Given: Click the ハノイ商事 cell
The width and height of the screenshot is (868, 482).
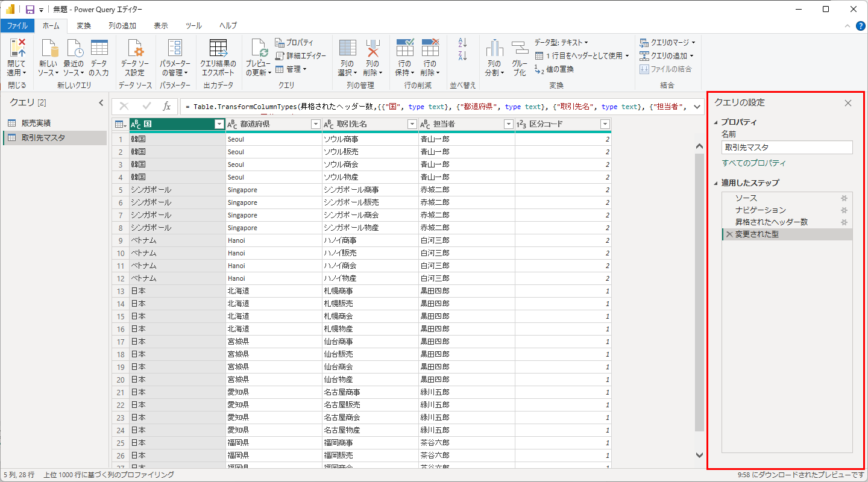Looking at the screenshot, I should point(370,240).
